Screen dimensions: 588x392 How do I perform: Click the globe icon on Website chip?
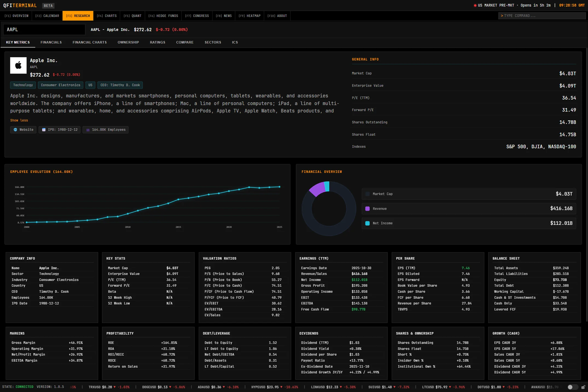pos(15,130)
